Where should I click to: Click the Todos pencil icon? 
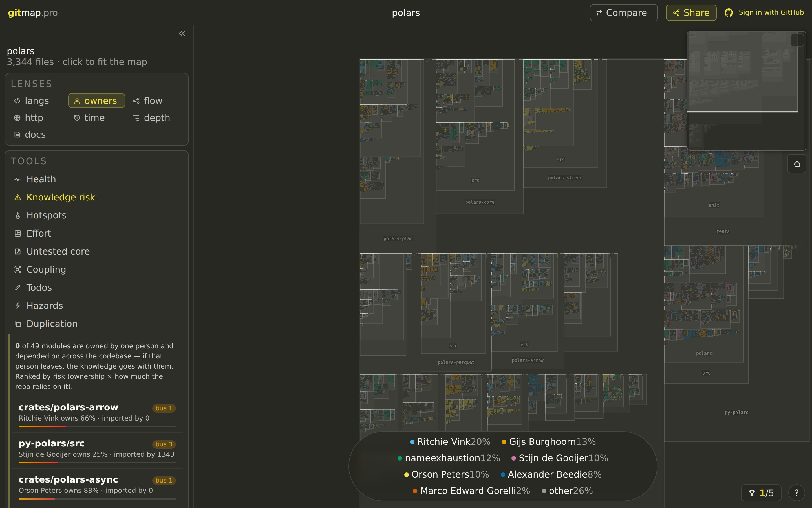pyautogui.click(x=18, y=288)
